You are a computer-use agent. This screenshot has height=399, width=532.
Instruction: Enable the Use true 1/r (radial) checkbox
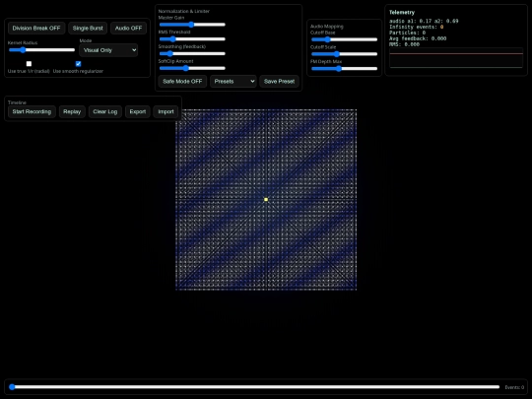(29, 64)
